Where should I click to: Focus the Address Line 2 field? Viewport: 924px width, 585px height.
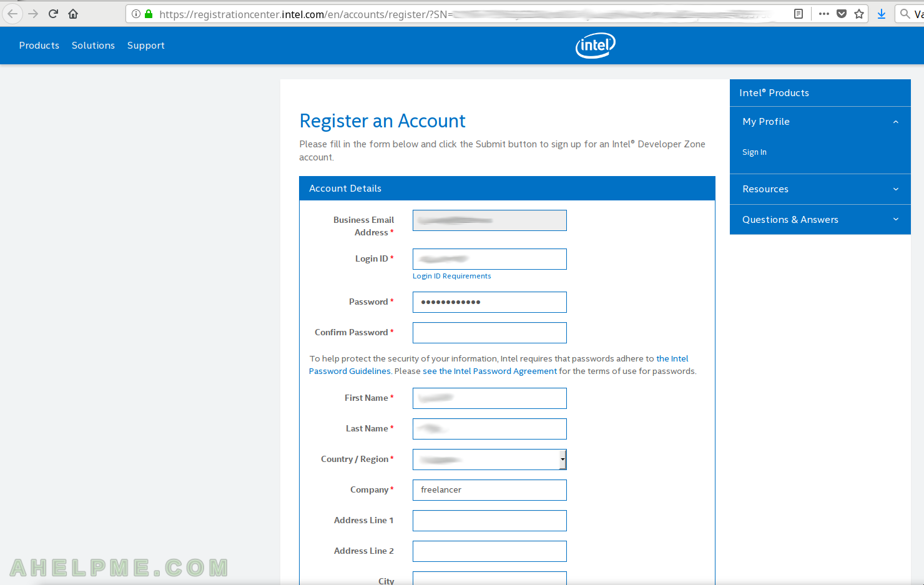tap(489, 551)
